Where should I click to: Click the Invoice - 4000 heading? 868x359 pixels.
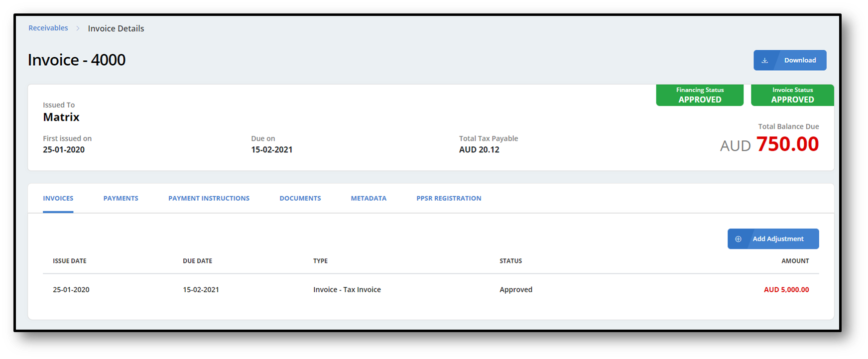pyautogui.click(x=77, y=60)
